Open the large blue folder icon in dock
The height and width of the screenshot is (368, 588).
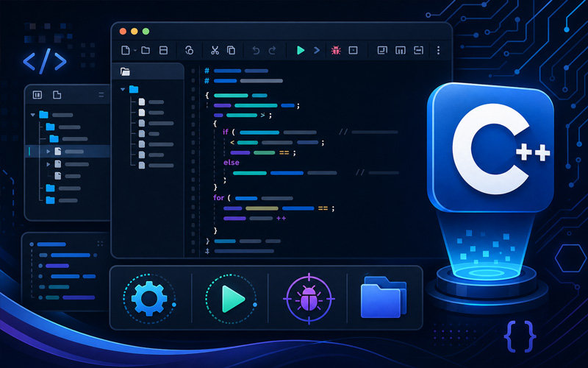tap(384, 297)
